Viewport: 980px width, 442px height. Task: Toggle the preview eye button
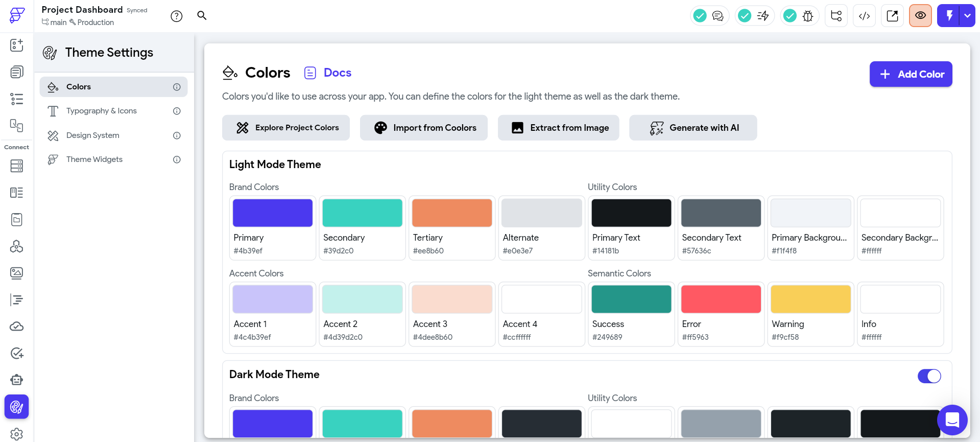pos(920,16)
